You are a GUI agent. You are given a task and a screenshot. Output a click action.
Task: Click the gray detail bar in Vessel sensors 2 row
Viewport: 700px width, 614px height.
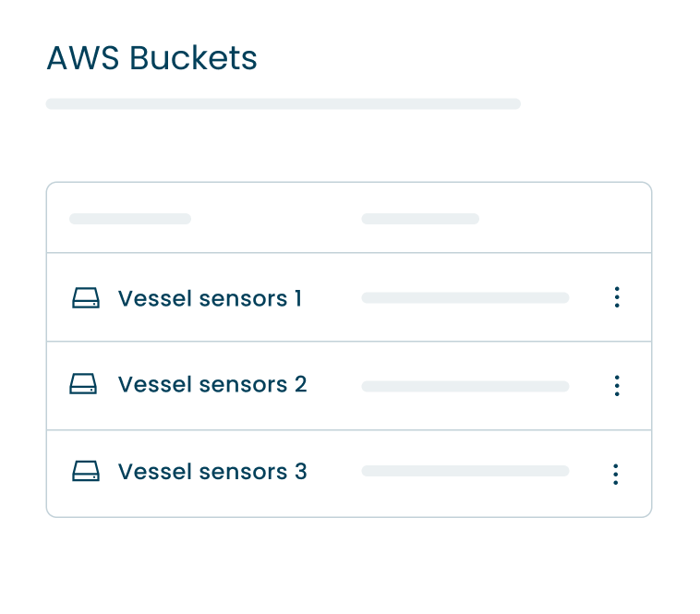tap(465, 386)
